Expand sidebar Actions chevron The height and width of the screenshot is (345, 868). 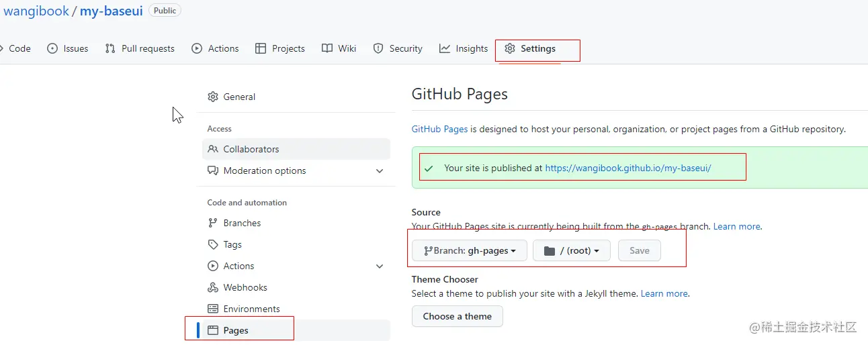tap(380, 266)
